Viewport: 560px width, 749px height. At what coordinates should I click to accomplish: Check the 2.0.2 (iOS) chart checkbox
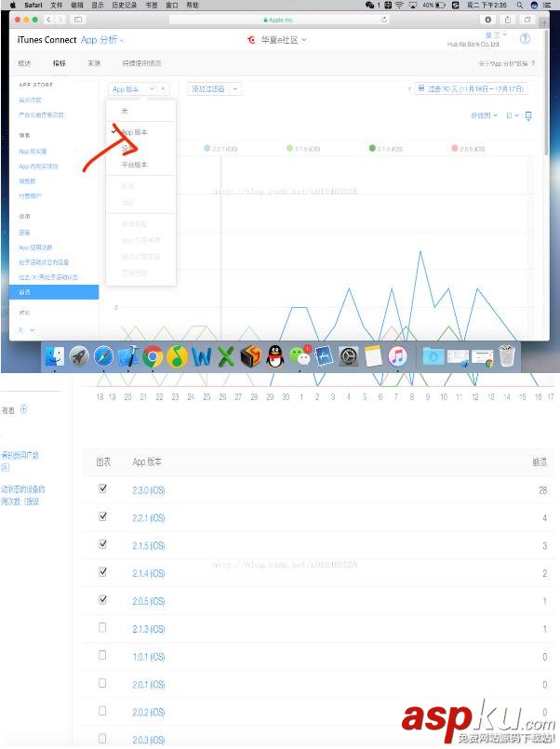[x=102, y=710]
